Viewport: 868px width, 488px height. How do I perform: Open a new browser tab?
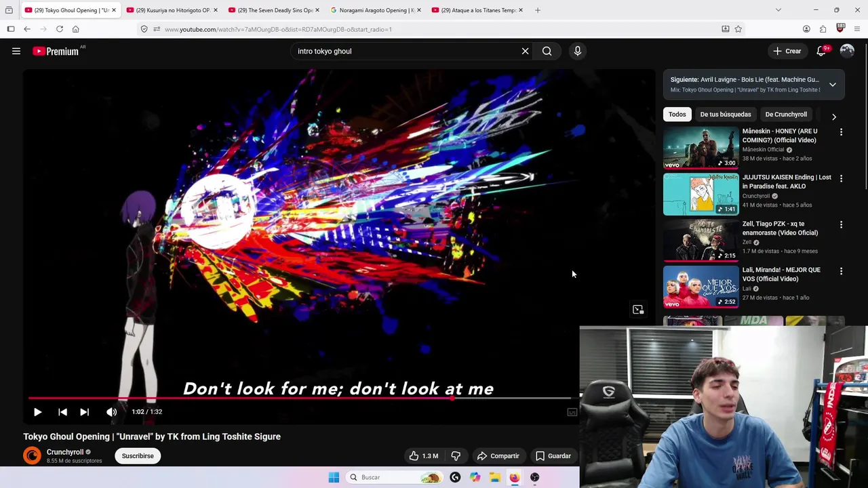click(x=537, y=10)
